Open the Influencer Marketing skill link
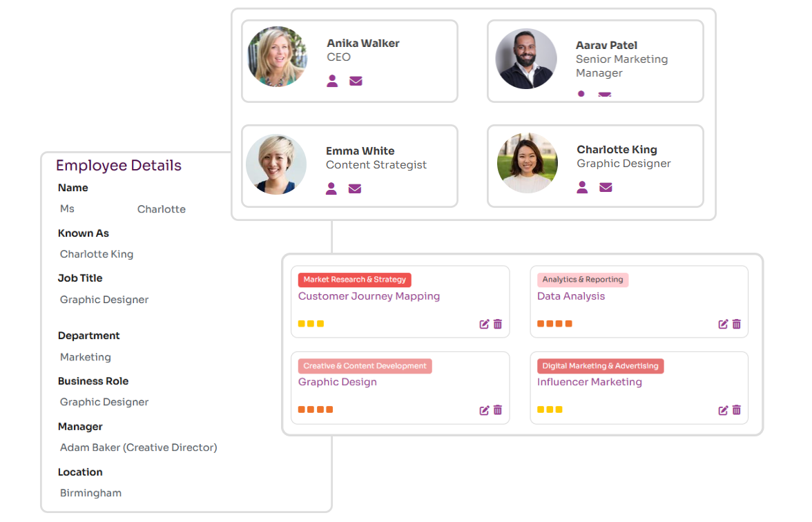 590,383
